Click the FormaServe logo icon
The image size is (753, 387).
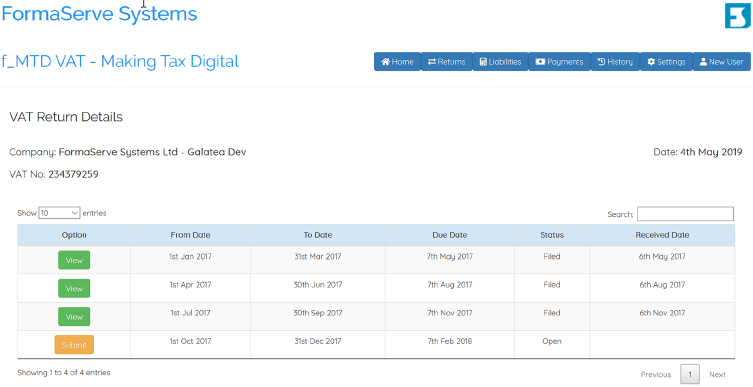[x=737, y=15]
